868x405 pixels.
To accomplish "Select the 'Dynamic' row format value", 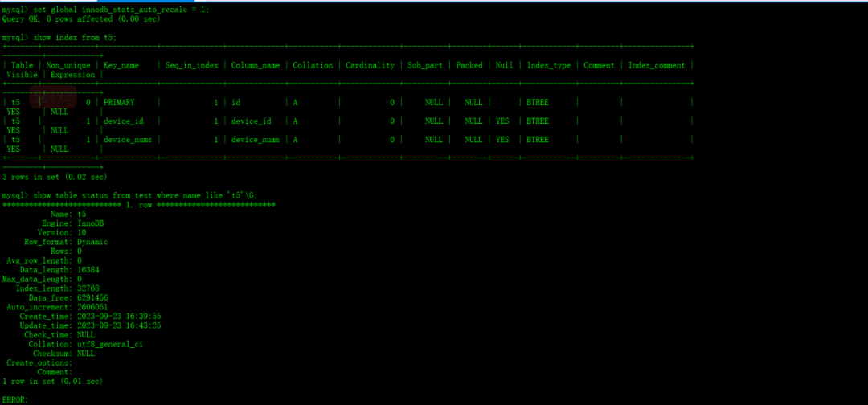I will (92, 243).
